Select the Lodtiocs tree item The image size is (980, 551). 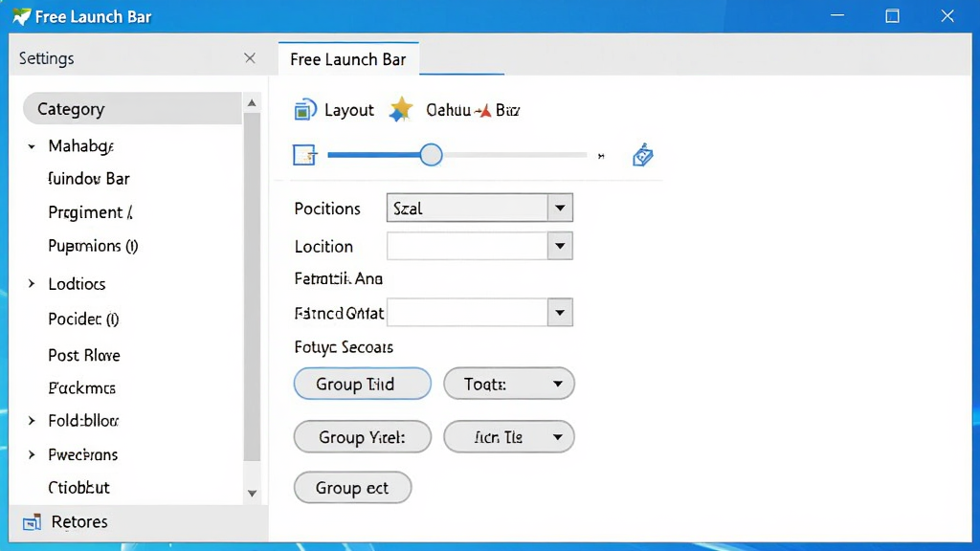tap(77, 283)
